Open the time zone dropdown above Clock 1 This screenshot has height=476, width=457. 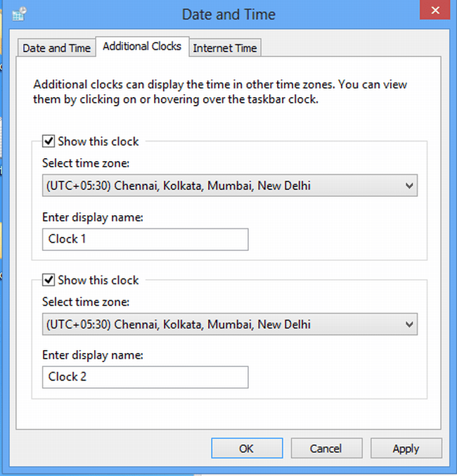tap(230, 186)
